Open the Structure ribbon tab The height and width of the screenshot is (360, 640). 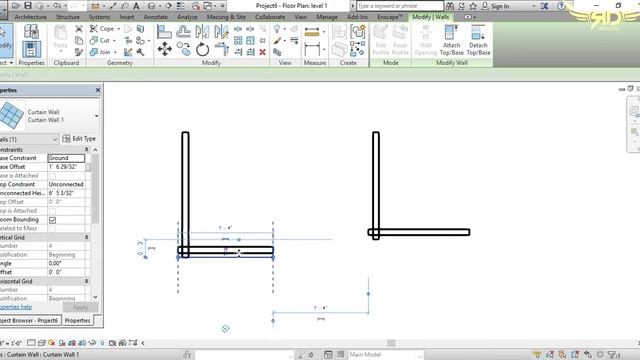point(68,17)
